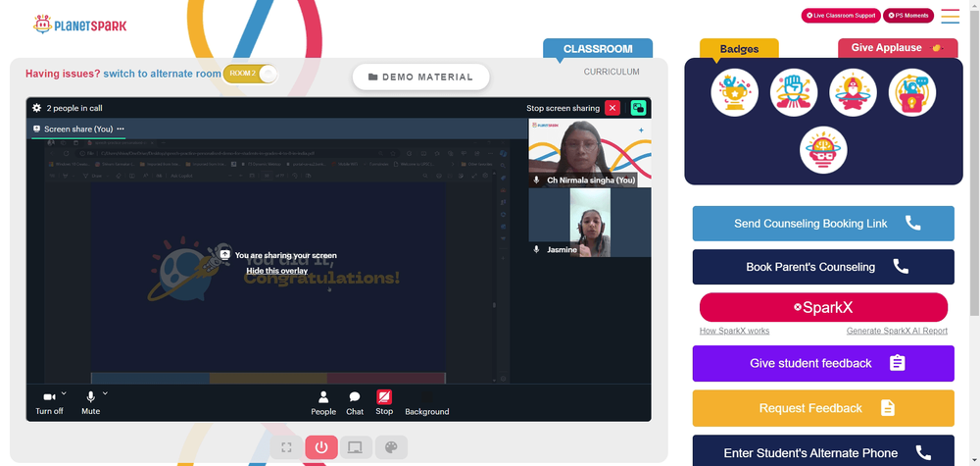Screen dimensions: 980x466
Task: Mute the microphone
Action: 90,403
